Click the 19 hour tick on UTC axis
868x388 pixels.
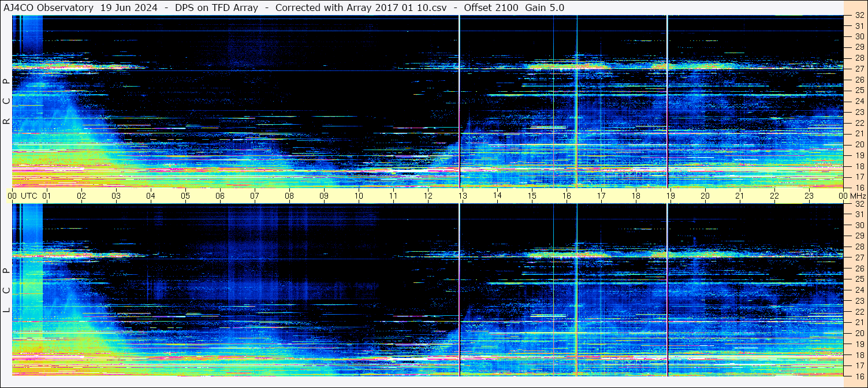point(670,196)
